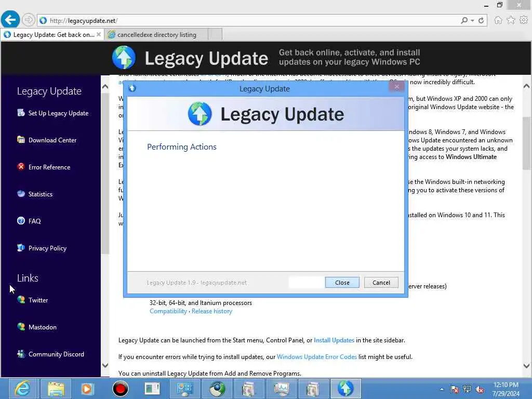Open Statistics in the sidebar
The height and width of the screenshot is (399, 532).
pos(41,194)
